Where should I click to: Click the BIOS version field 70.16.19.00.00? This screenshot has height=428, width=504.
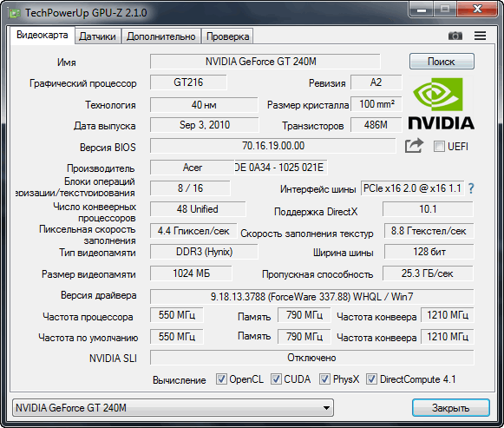tap(272, 146)
